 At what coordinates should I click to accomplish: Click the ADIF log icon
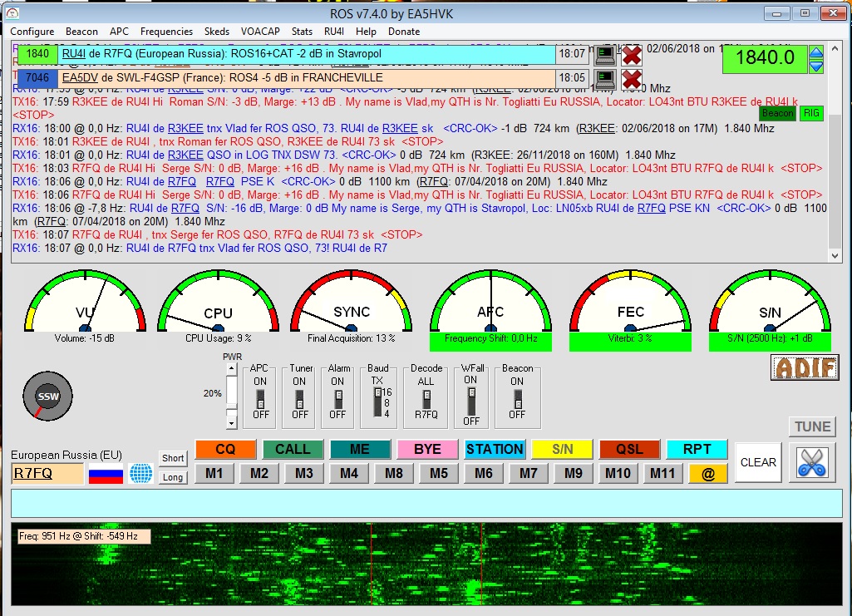pos(804,367)
